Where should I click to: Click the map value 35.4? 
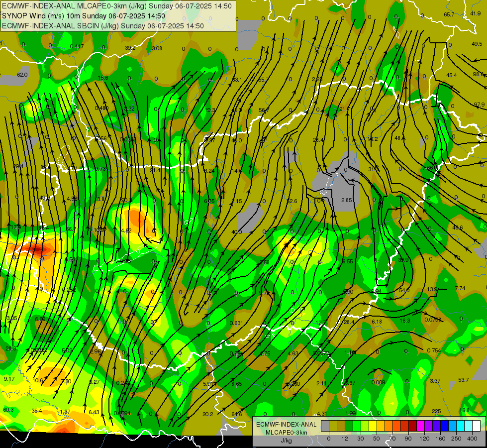tap(37, 411)
